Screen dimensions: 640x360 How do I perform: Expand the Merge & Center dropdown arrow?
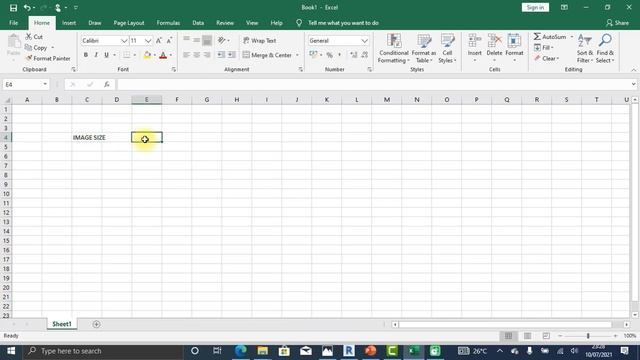point(297,55)
